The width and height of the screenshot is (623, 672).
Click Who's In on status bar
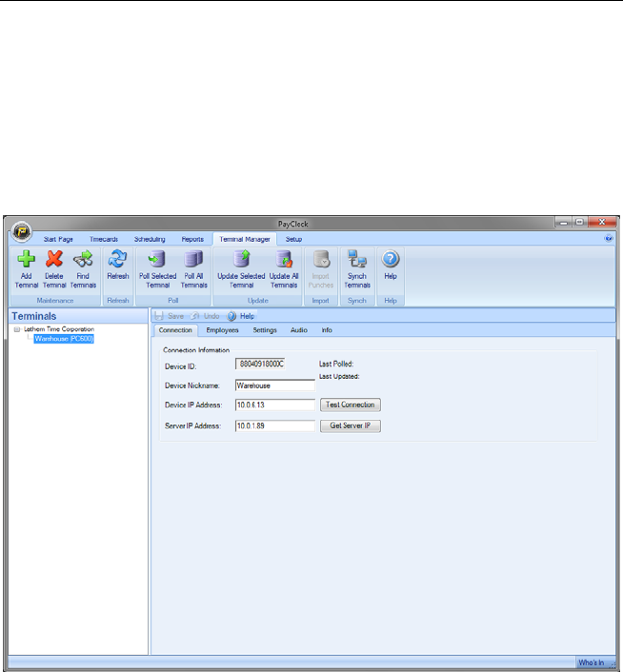(591, 662)
